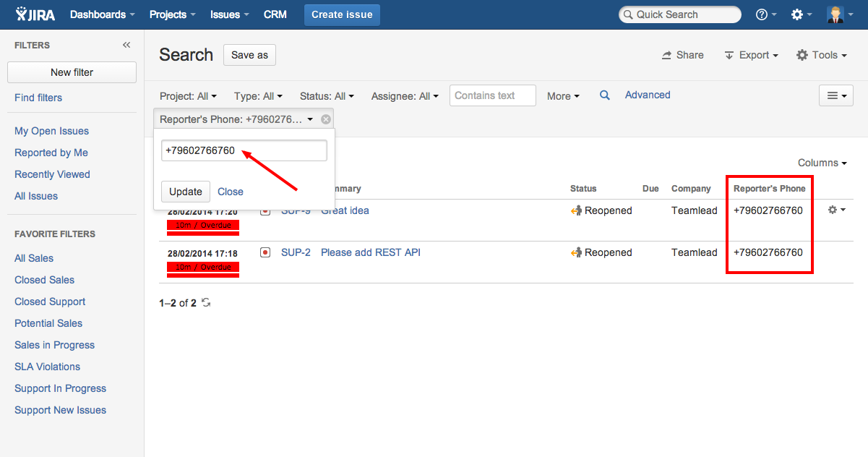Open the Columns dropdown
The image size is (868, 457).
(x=822, y=163)
